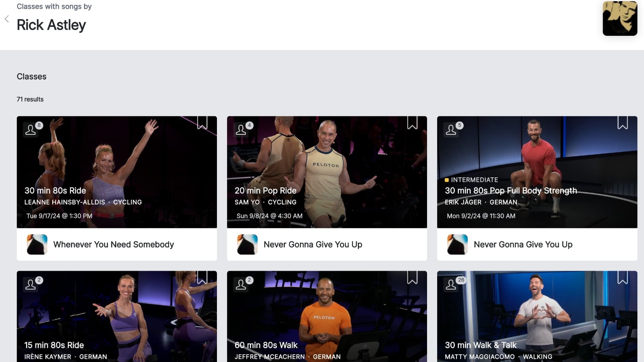Click friends icon showing 26 on Walk & Talk

pyautogui.click(x=451, y=284)
